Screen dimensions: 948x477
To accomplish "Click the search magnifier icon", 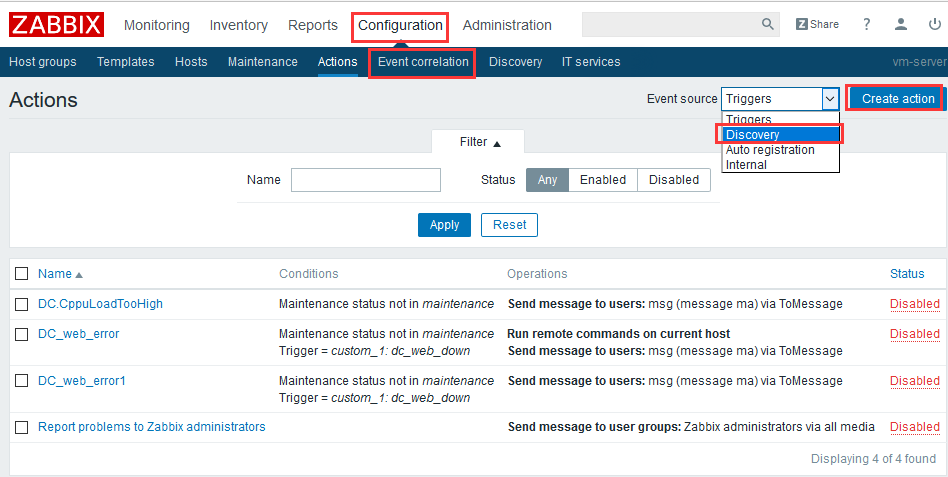I will (x=767, y=24).
